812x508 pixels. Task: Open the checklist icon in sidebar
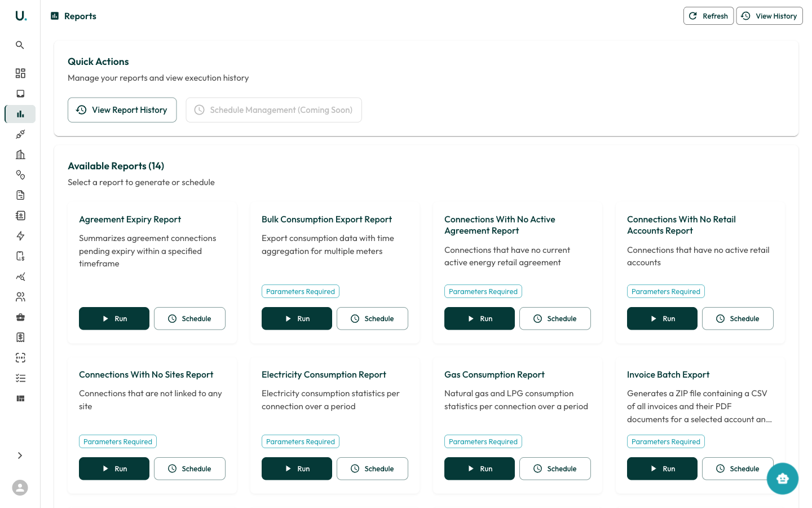[x=20, y=378]
